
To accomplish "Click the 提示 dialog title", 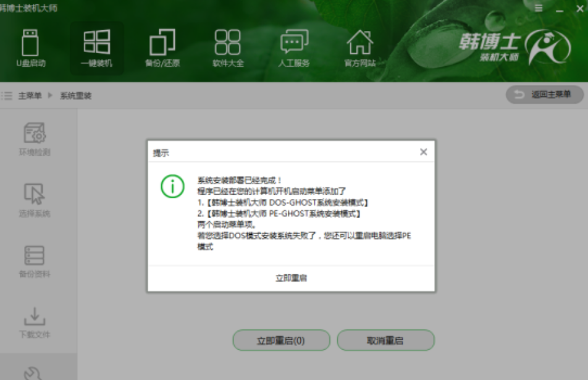I will [x=161, y=153].
